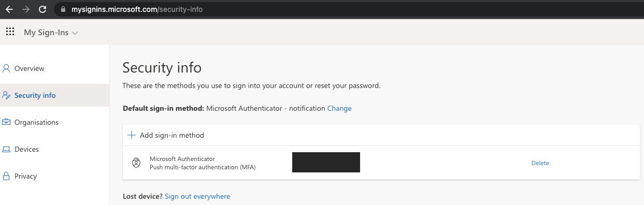The image size is (644, 205).
Task: Delete the Microsoft Authenticator method
Action: point(540,163)
